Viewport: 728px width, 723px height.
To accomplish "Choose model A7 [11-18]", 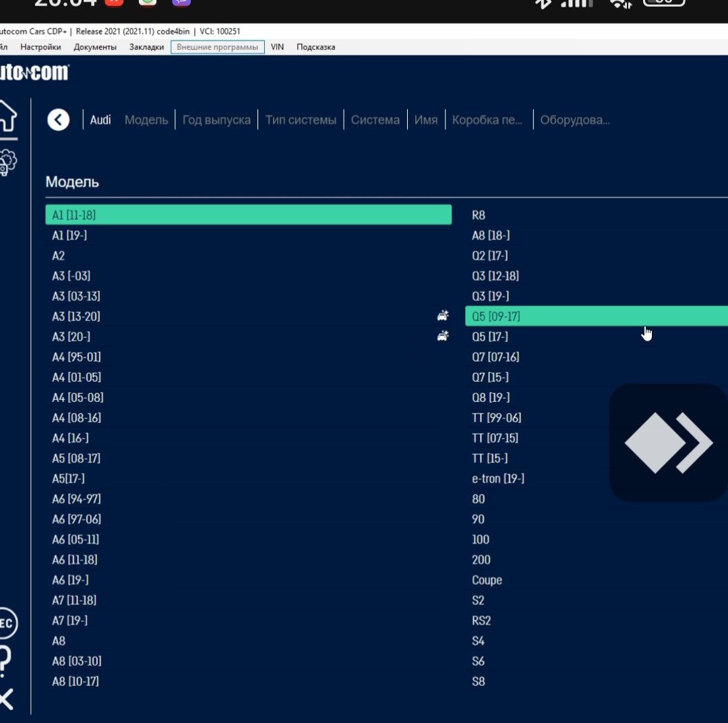I will (x=248, y=600).
